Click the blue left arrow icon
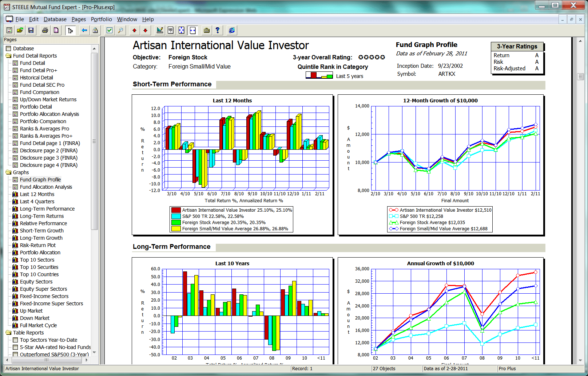This screenshot has width=588, height=376. pyautogui.click(x=84, y=30)
